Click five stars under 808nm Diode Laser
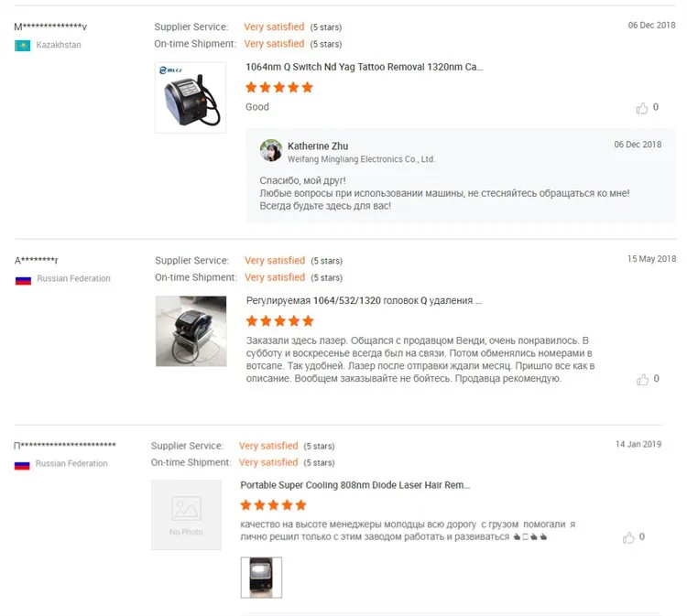The image size is (687, 616). point(273,505)
